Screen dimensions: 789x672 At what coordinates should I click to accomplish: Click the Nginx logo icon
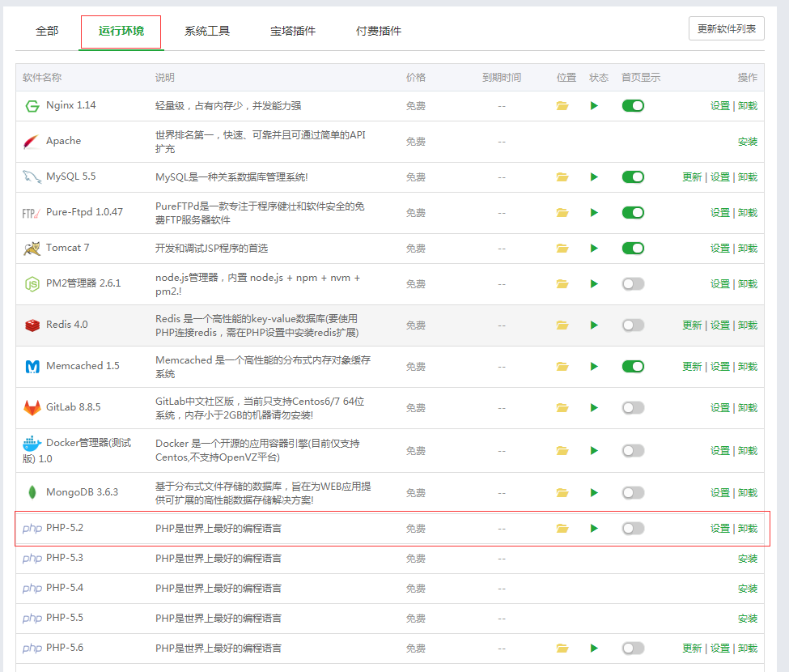(x=32, y=106)
